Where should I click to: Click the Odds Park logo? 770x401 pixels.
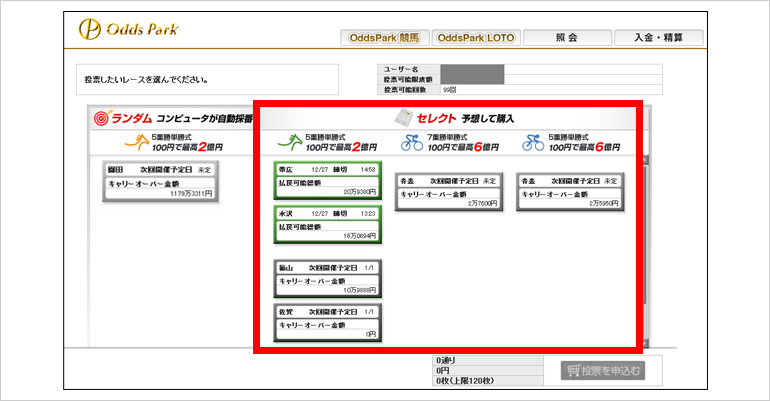pos(129,29)
